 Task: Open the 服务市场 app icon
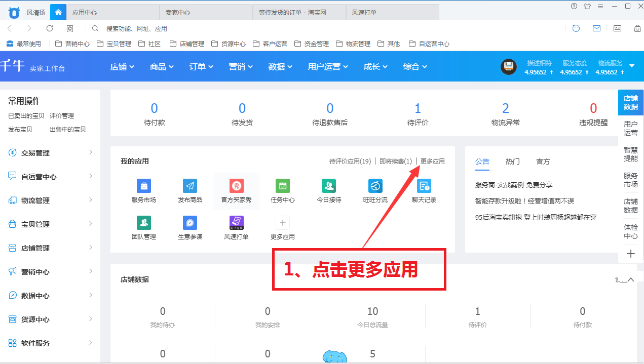pos(144,186)
